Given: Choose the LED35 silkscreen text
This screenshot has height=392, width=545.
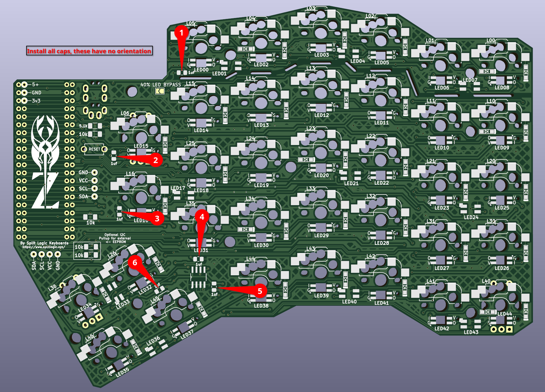Looking at the screenshot, I should (x=122, y=372).
